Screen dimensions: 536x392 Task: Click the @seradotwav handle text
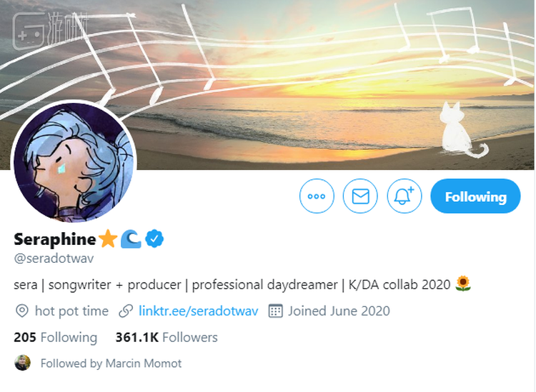[x=54, y=258]
